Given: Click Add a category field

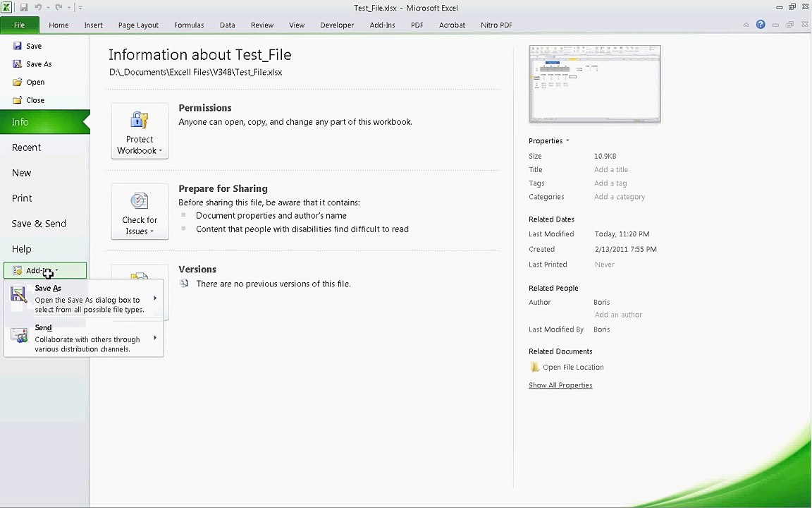Looking at the screenshot, I should 620,196.
